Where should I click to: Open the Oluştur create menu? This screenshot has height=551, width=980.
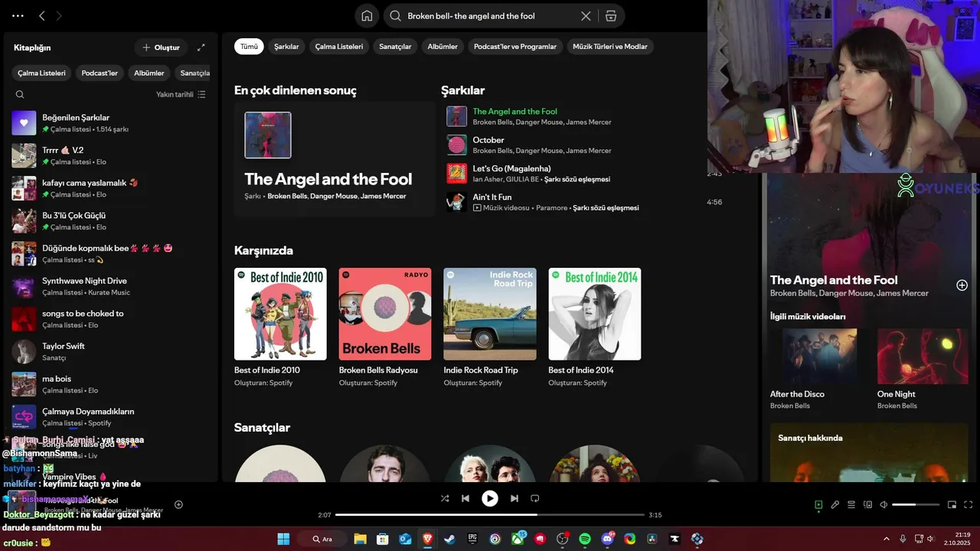click(x=161, y=47)
